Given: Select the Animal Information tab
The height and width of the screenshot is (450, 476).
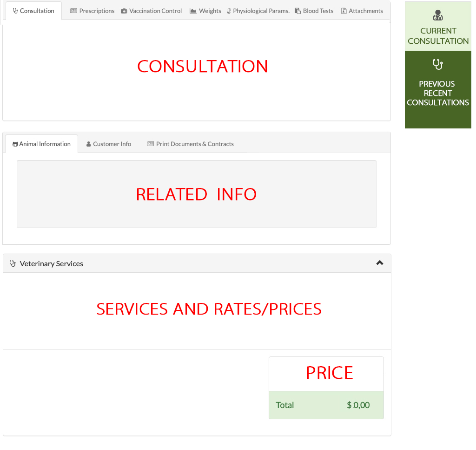Looking at the screenshot, I should pyautogui.click(x=41, y=144).
